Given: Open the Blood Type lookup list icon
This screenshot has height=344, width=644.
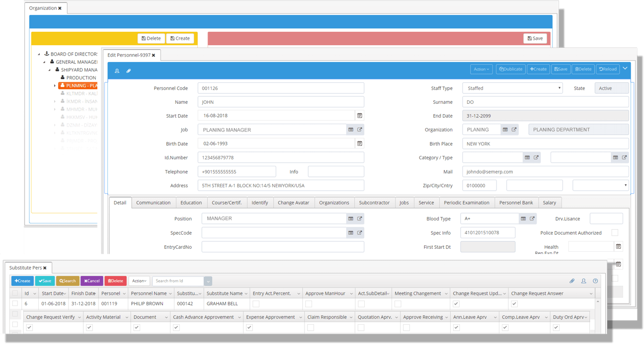Looking at the screenshot, I should point(523,218).
